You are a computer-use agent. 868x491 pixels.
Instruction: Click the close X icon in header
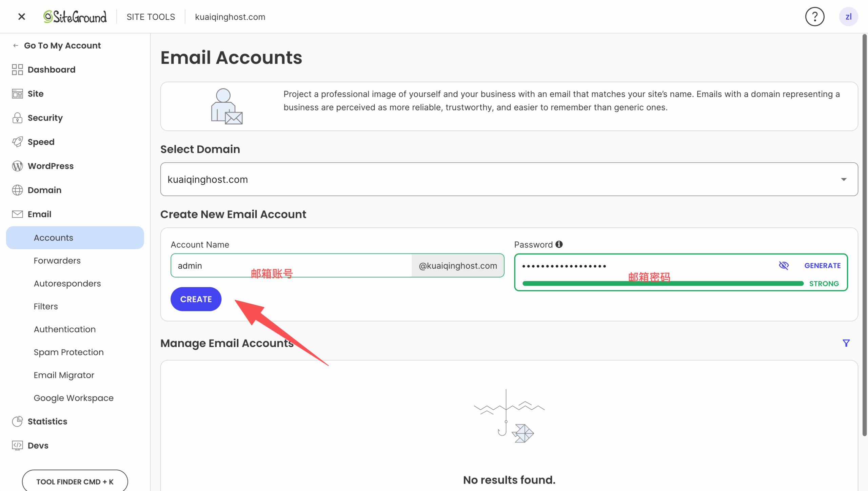pos(22,17)
